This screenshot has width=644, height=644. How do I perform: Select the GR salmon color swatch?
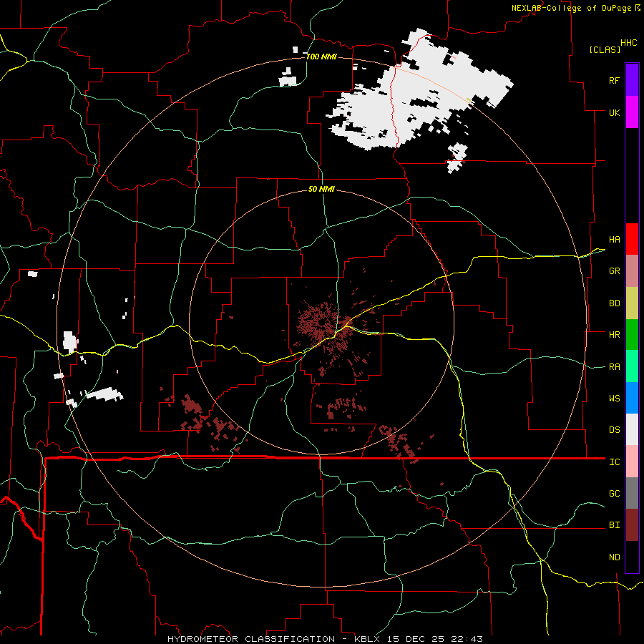tap(632, 271)
